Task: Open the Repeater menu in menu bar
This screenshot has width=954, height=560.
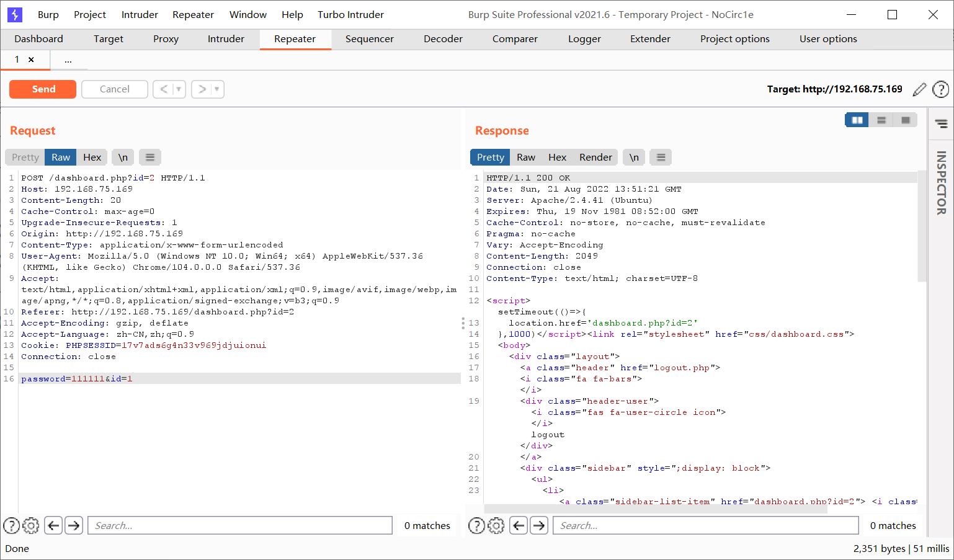Action: (x=193, y=14)
